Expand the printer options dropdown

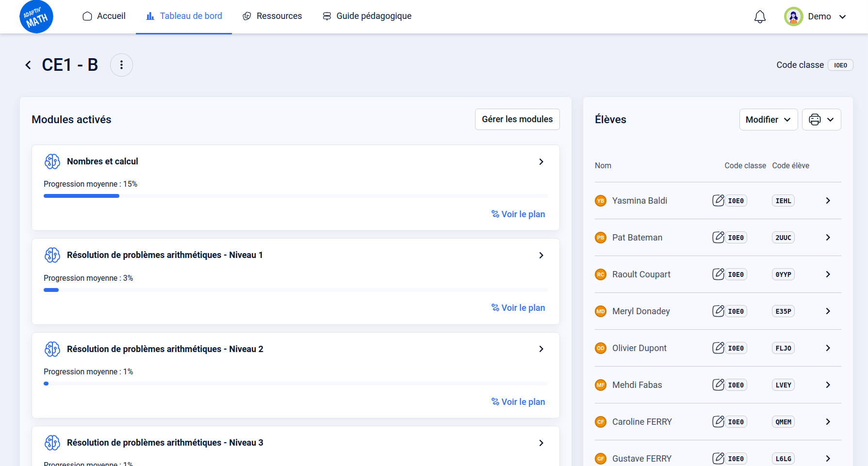click(821, 120)
